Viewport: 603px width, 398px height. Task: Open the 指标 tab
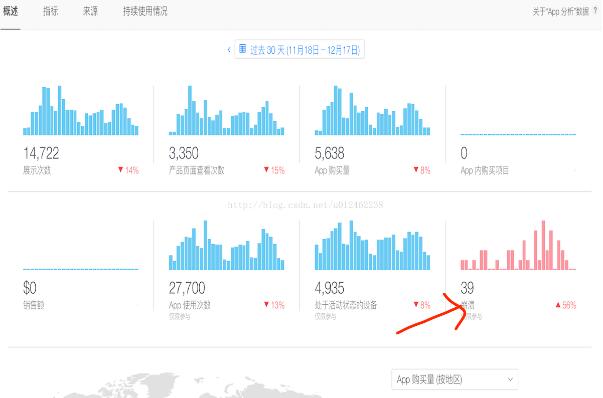click(50, 11)
